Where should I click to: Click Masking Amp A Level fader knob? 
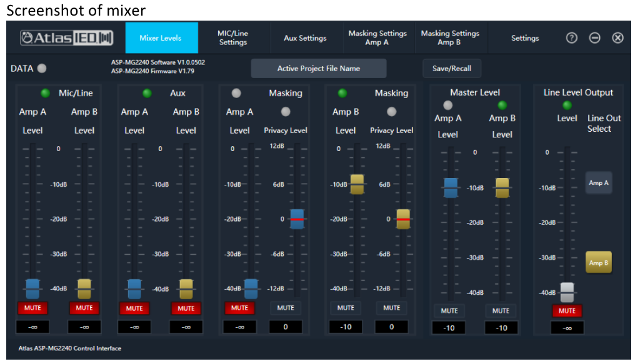point(251,288)
